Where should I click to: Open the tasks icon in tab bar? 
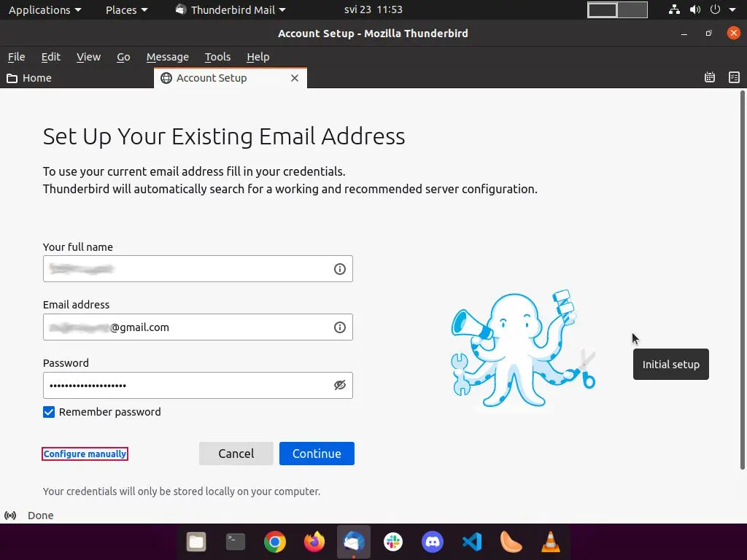734,78
